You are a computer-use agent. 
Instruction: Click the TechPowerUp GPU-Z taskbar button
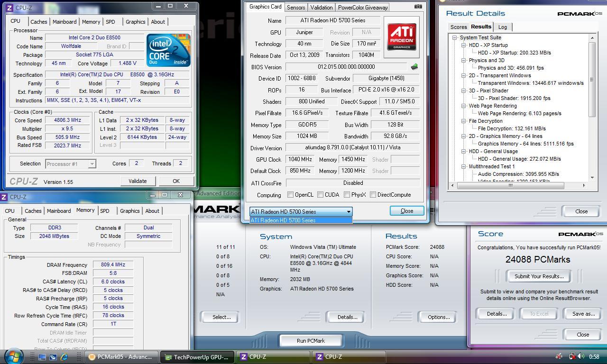coord(197,357)
